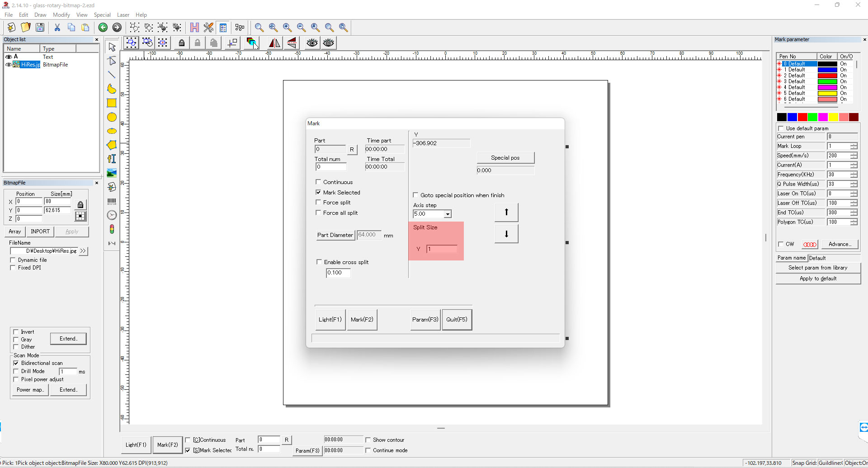Click the Mirror horizontal icon
868x468 pixels.
click(x=274, y=43)
